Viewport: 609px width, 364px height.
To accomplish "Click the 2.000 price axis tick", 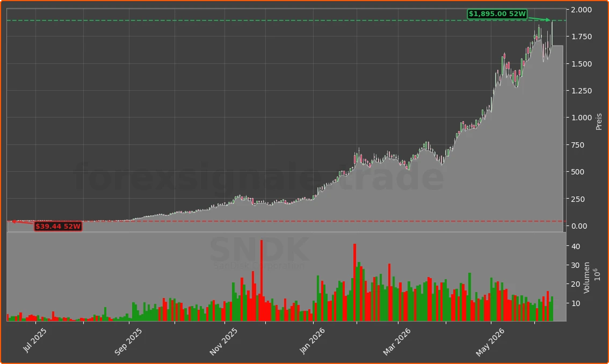I will click(x=582, y=10).
